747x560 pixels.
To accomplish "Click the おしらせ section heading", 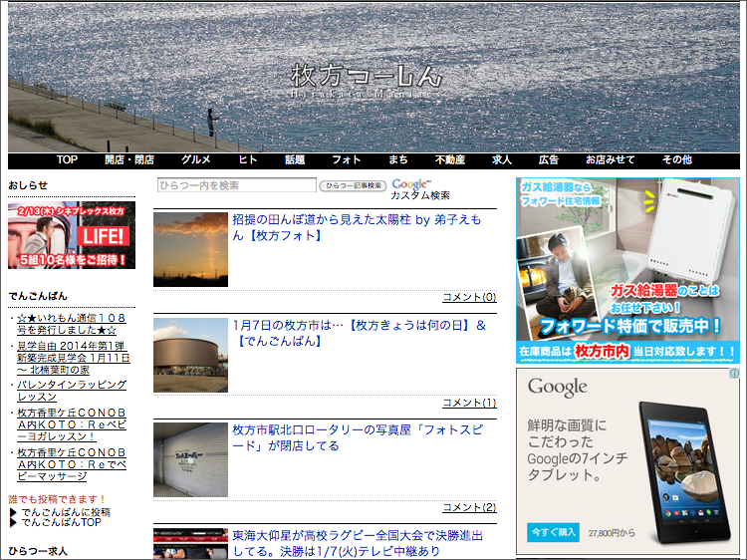I will [x=28, y=185].
